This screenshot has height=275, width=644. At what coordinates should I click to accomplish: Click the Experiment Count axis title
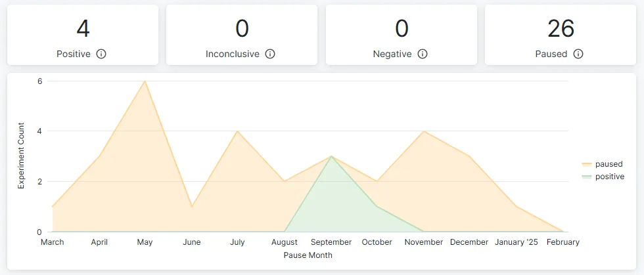click(x=21, y=156)
